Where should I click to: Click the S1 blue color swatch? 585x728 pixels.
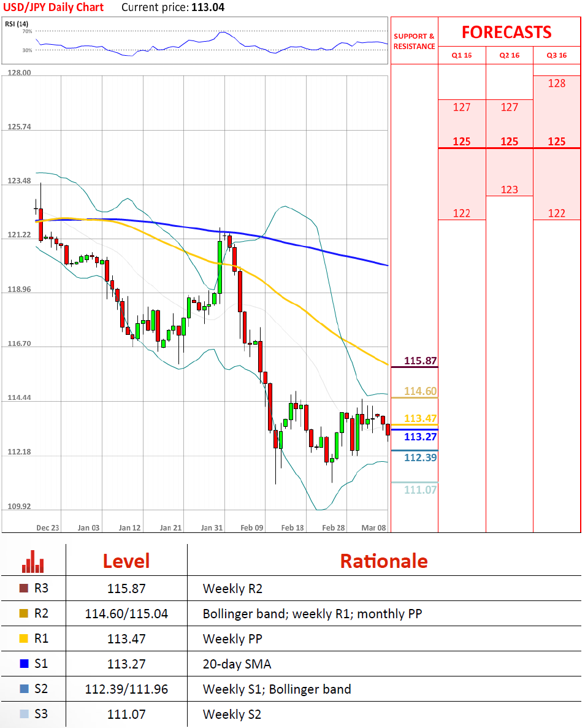point(24,664)
